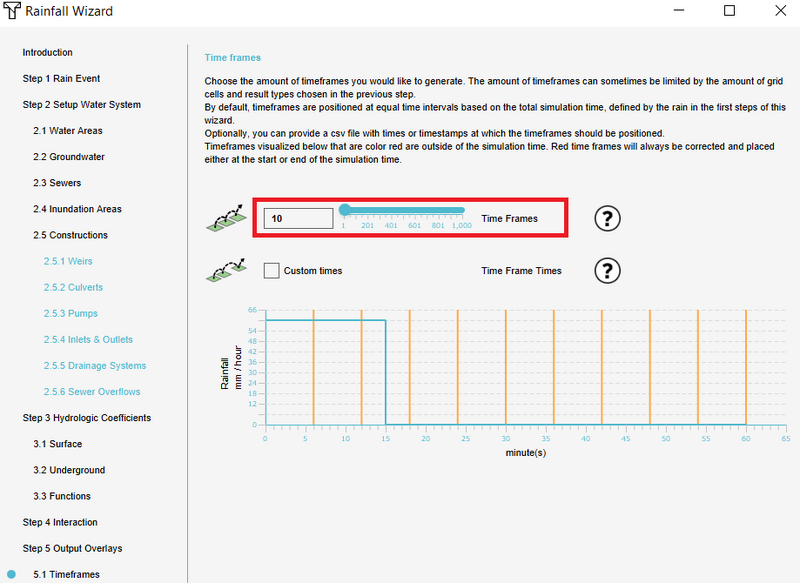Open the 5.1 Timeframes page
This screenshot has height=583, width=800.
pos(66,574)
